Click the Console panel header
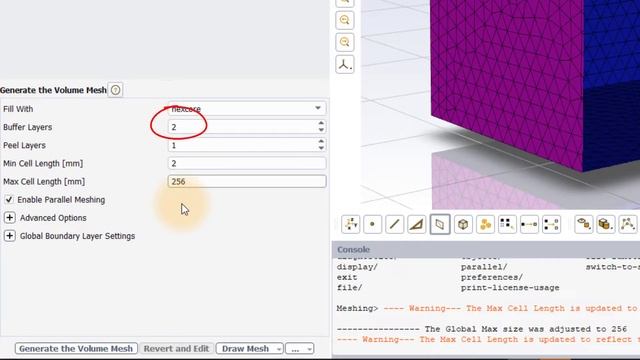 (x=486, y=249)
